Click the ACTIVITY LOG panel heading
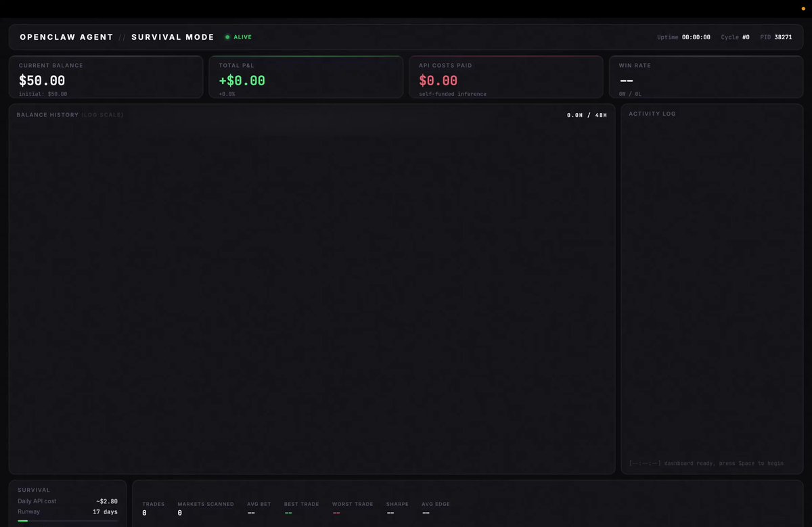The height and width of the screenshot is (527, 812). [652, 114]
